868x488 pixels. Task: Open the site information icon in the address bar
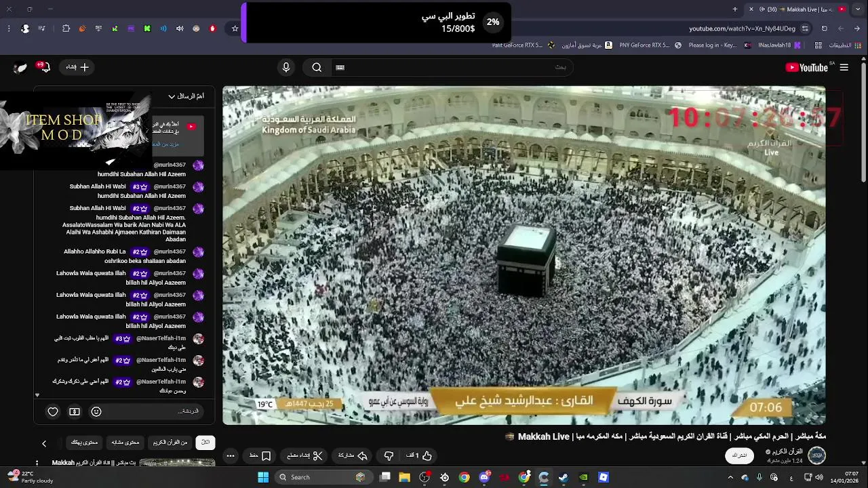tap(805, 28)
